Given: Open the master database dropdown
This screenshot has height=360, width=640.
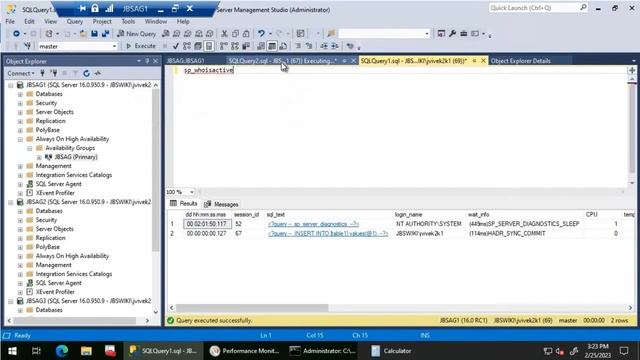Looking at the screenshot, I should pos(114,47).
